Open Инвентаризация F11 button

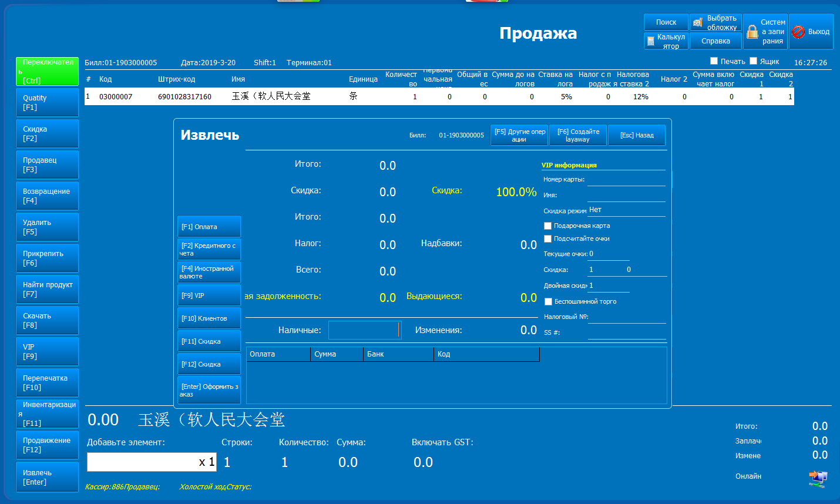47,414
